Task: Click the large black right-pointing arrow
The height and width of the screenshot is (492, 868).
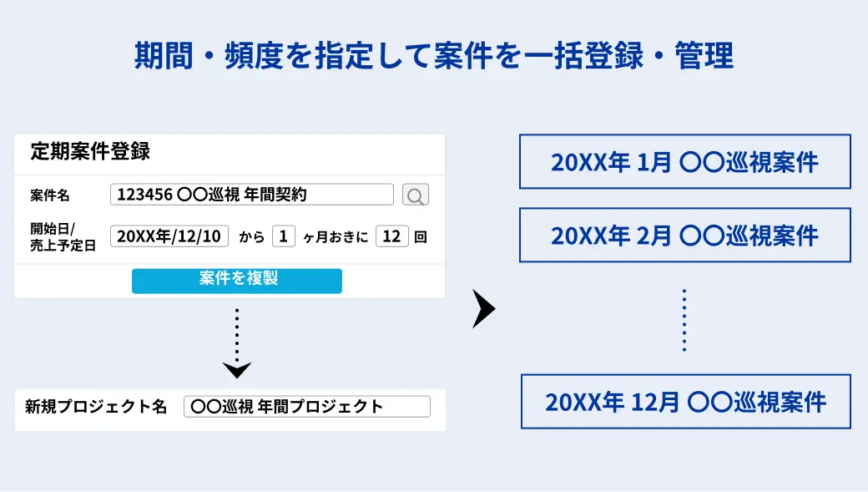Action: coord(484,308)
